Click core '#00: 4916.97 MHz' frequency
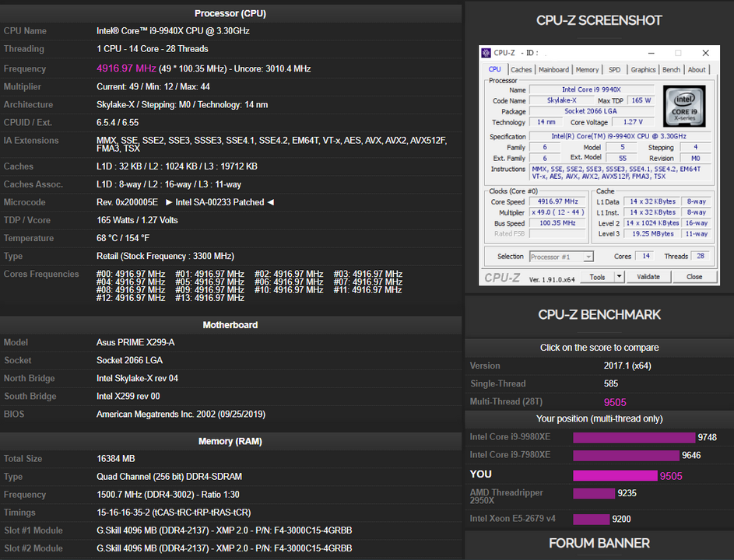The width and height of the screenshot is (734, 560). [131, 274]
